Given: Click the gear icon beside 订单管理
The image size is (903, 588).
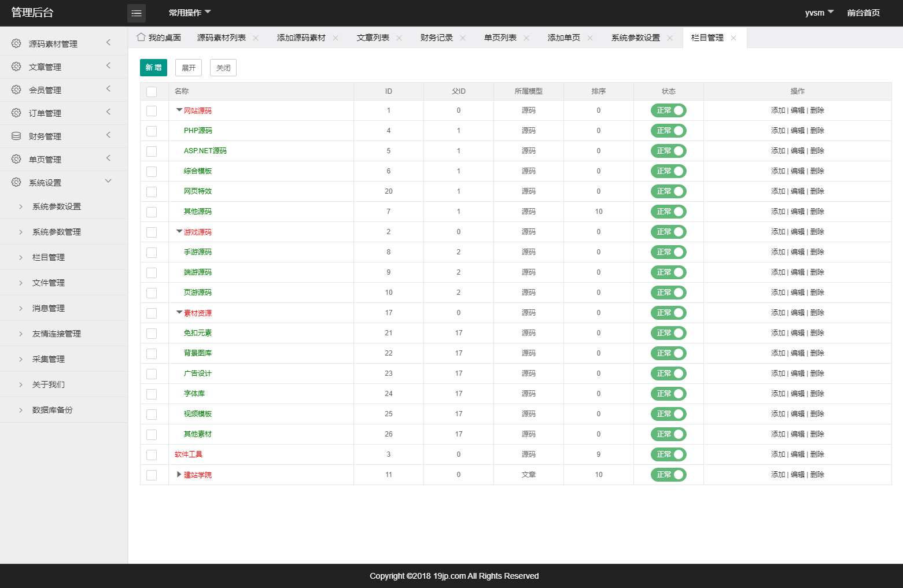Looking at the screenshot, I should (x=16, y=113).
